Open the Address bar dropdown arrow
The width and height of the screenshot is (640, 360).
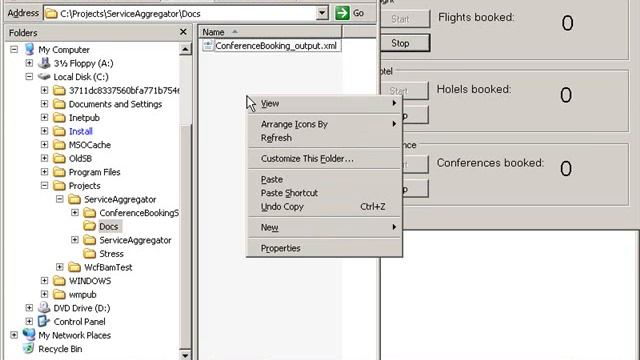pyautogui.click(x=322, y=13)
